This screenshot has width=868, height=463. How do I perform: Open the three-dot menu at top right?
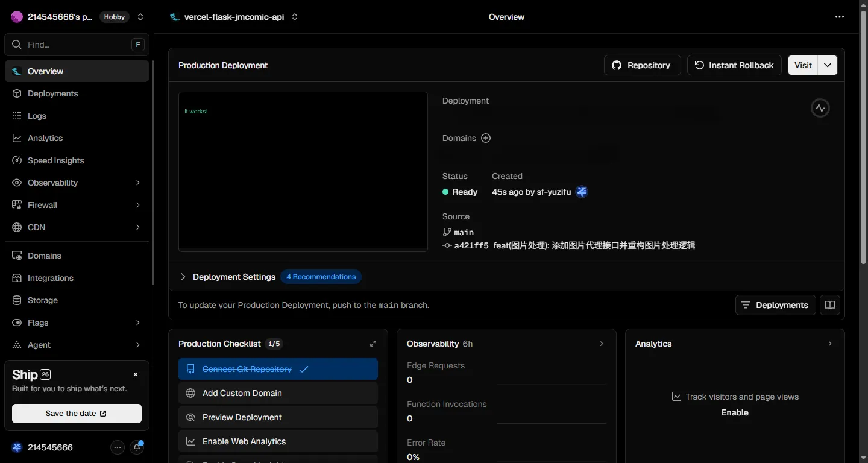pyautogui.click(x=840, y=17)
